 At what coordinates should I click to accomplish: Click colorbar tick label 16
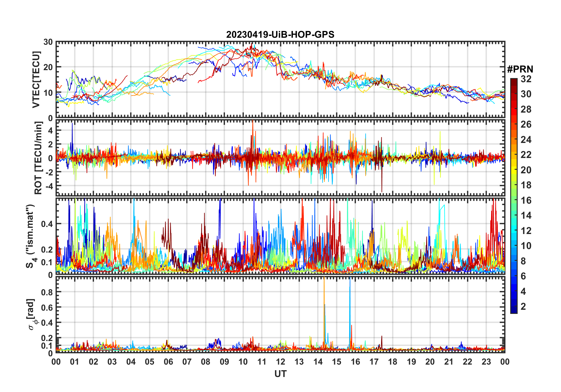pyautogui.click(x=526, y=200)
